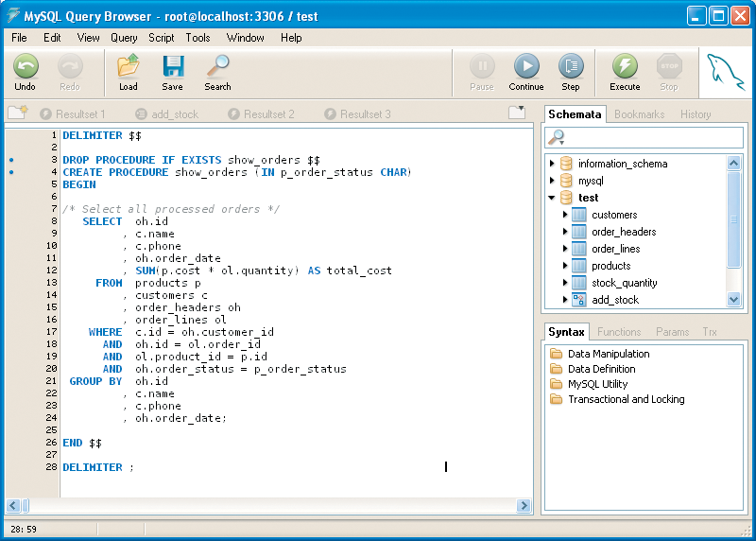The width and height of the screenshot is (756, 541).
Task: Switch to the Bookmarks tab
Action: pyautogui.click(x=640, y=114)
